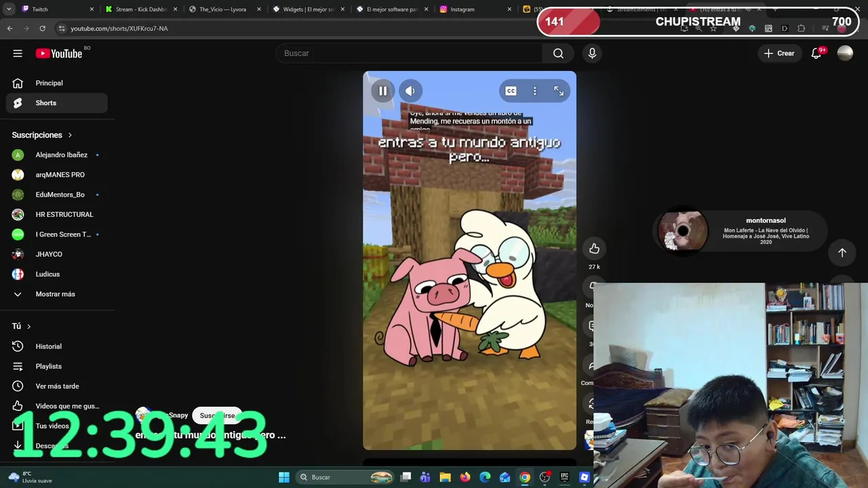Open Task View on the taskbar

406,477
